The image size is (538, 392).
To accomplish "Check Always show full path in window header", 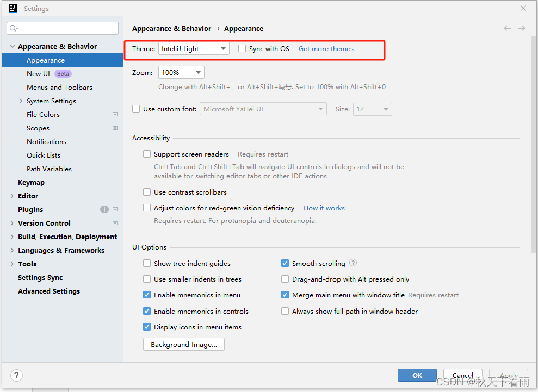I will pos(285,311).
